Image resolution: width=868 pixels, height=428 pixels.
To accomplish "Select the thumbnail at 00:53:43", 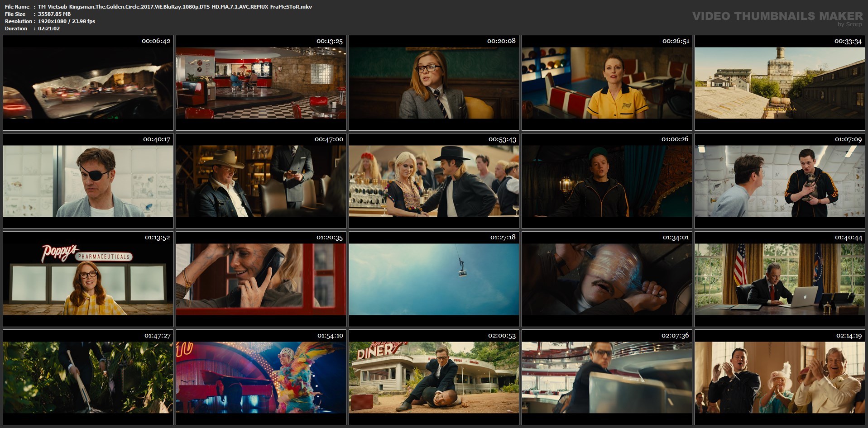I will pyautogui.click(x=434, y=181).
